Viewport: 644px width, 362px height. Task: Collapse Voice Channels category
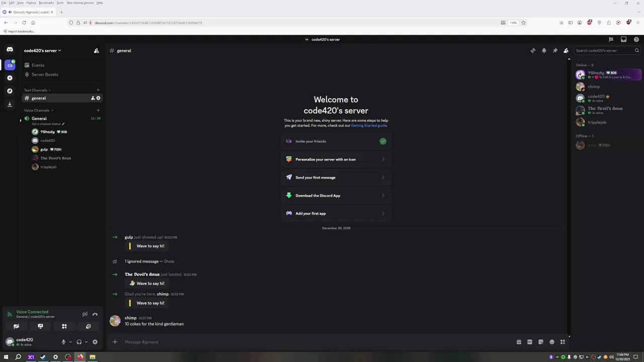click(x=39, y=110)
